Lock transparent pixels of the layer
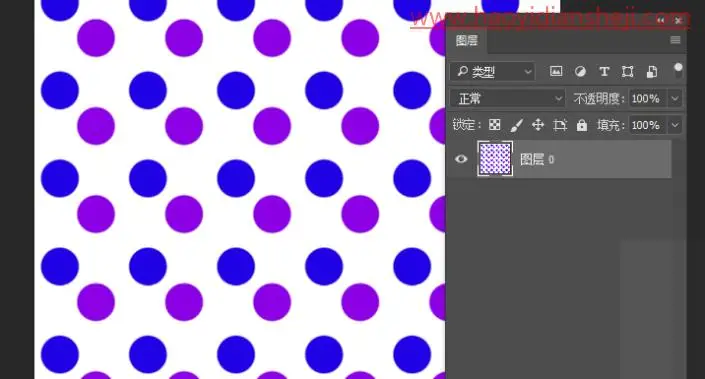Image resolution: width=705 pixels, height=379 pixels. (x=495, y=125)
